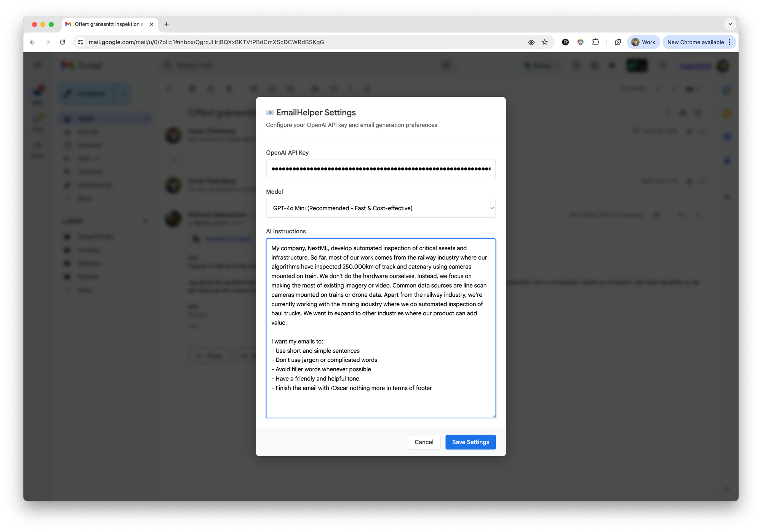Click Save Settings
762x532 pixels.
(471, 442)
